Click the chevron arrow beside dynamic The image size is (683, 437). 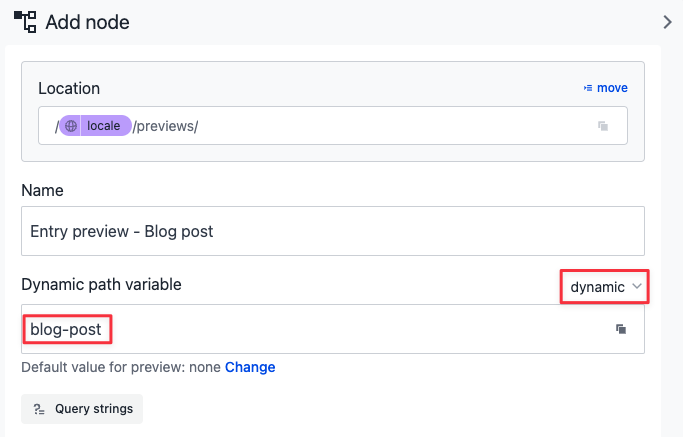pyautogui.click(x=637, y=287)
